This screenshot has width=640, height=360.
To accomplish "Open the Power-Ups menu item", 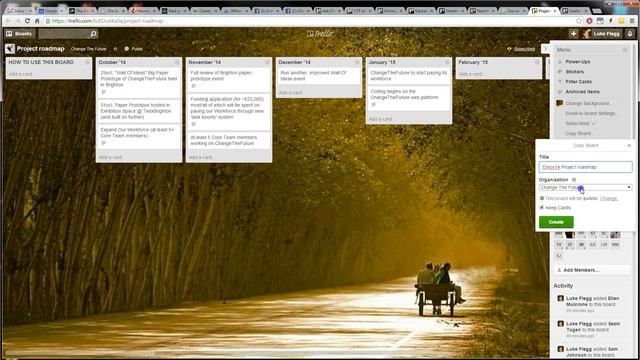I will pyautogui.click(x=578, y=62).
